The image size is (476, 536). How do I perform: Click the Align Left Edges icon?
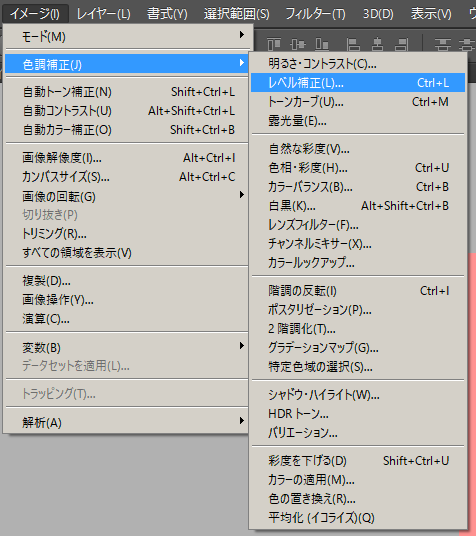(x=353, y=44)
